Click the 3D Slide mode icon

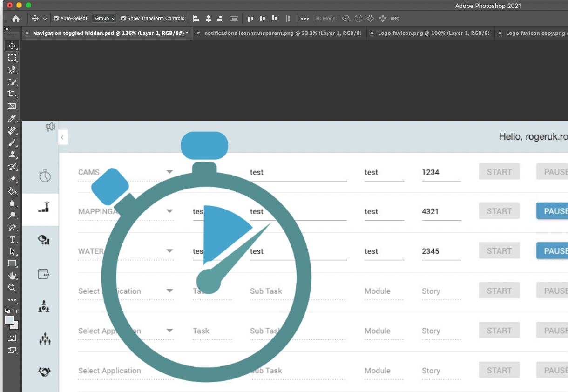click(383, 19)
